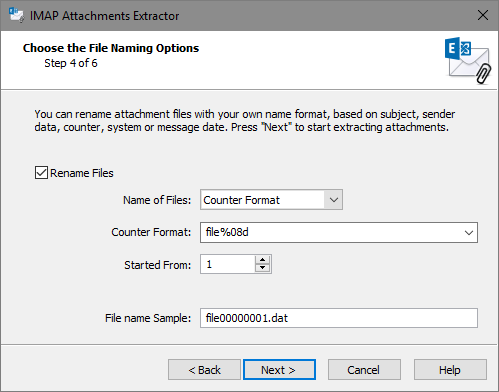Screen dimensions: 499x392
Task: Click the File name Sample field
Action: click(339, 318)
